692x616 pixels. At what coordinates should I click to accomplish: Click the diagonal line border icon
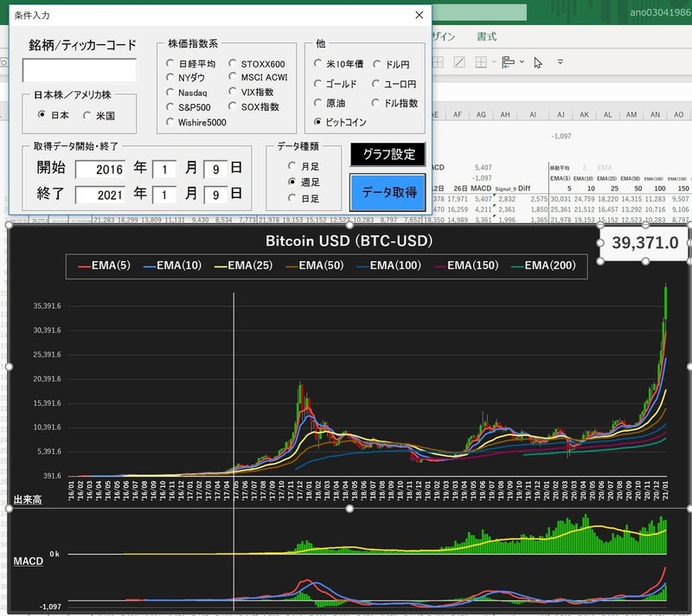point(459,62)
